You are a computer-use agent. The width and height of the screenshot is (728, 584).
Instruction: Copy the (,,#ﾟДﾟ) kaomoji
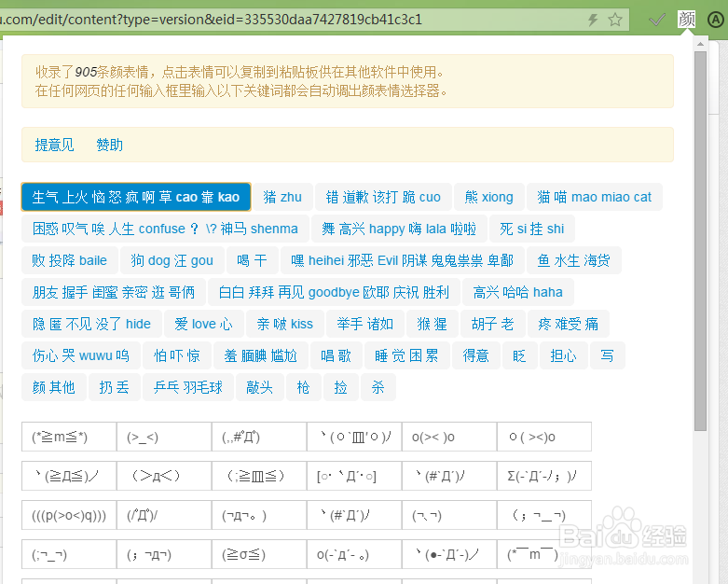pyautogui.click(x=259, y=437)
